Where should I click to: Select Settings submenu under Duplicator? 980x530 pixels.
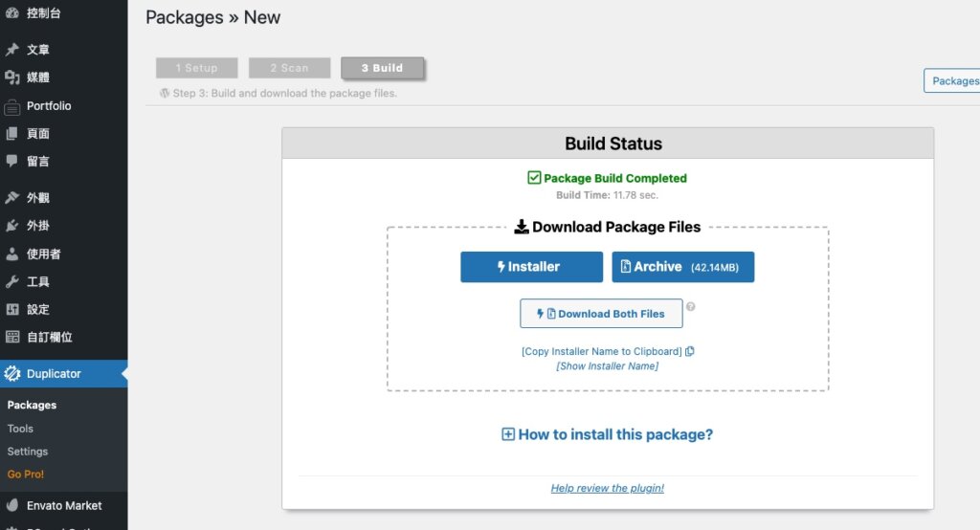pyautogui.click(x=28, y=452)
